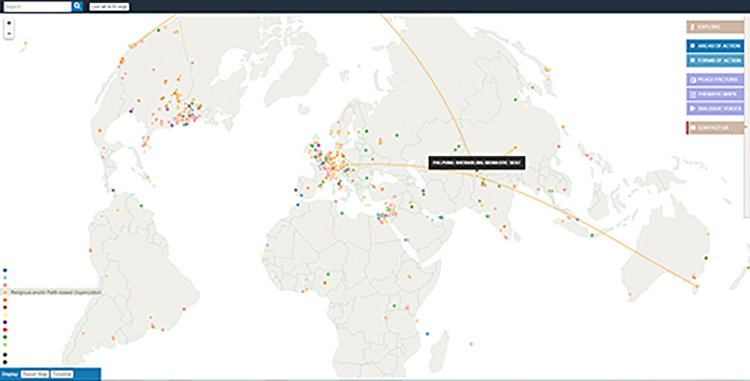Toggle the yellow legend category dot

5,315
